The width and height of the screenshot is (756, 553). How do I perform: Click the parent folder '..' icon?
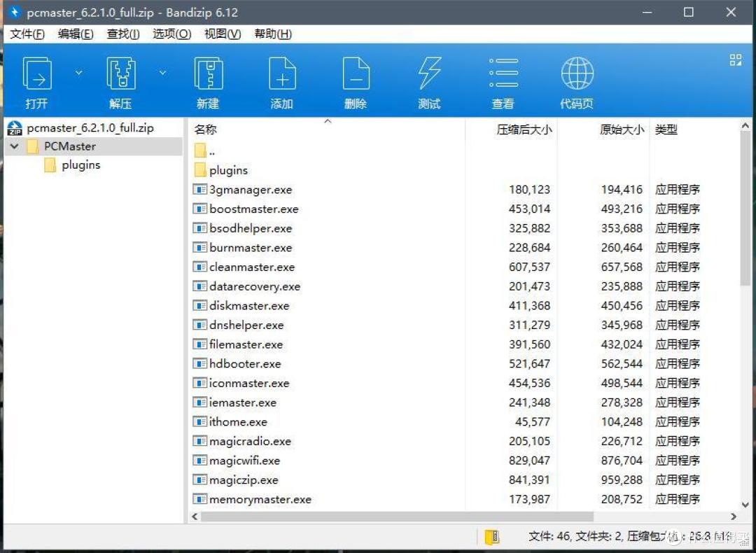[x=201, y=150]
